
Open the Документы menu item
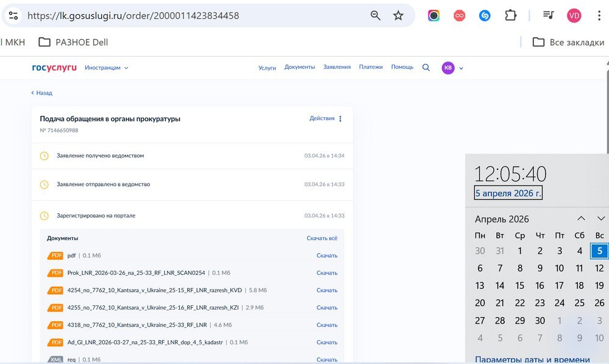(x=300, y=67)
